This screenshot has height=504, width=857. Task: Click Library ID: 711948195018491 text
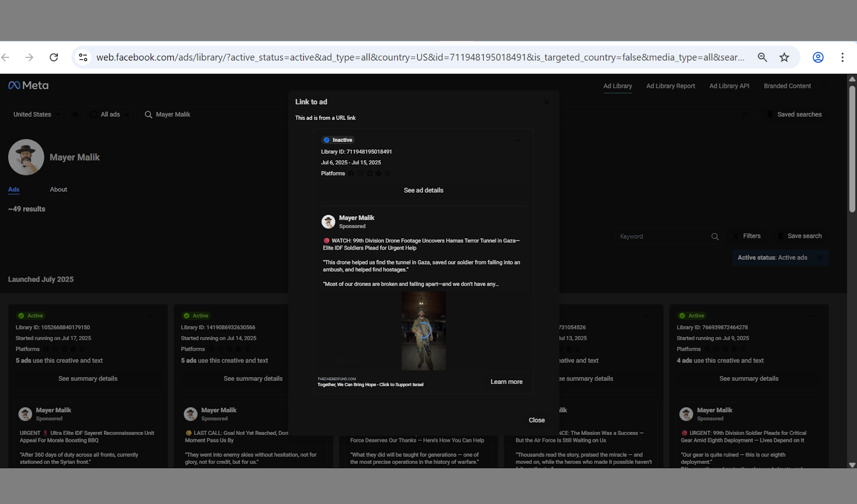(x=356, y=152)
